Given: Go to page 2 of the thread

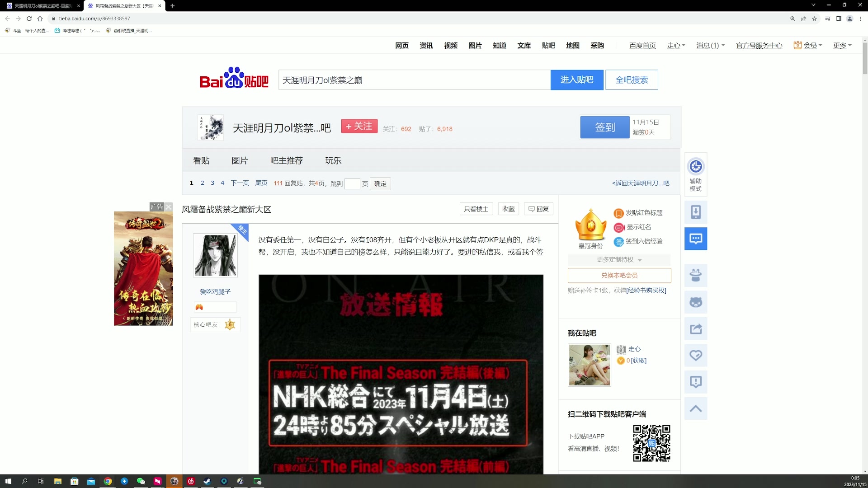Looking at the screenshot, I should point(202,183).
